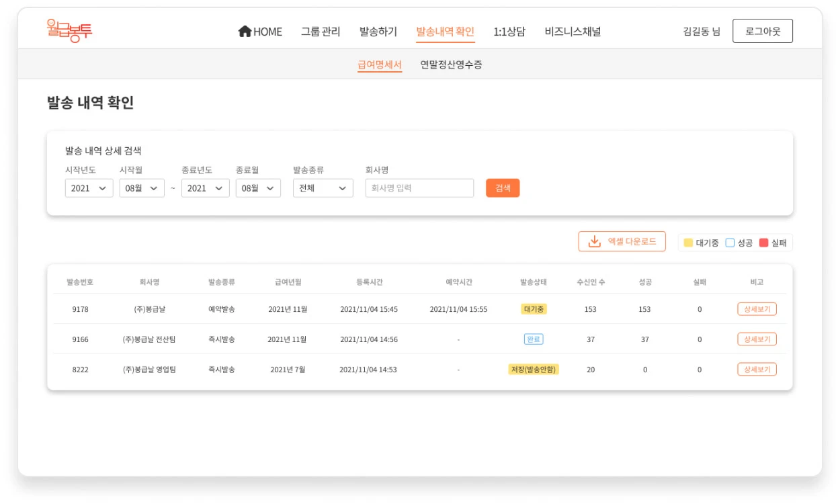Click the 회사명 입력 input field
The width and height of the screenshot is (840, 504).
[x=420, y=188]
